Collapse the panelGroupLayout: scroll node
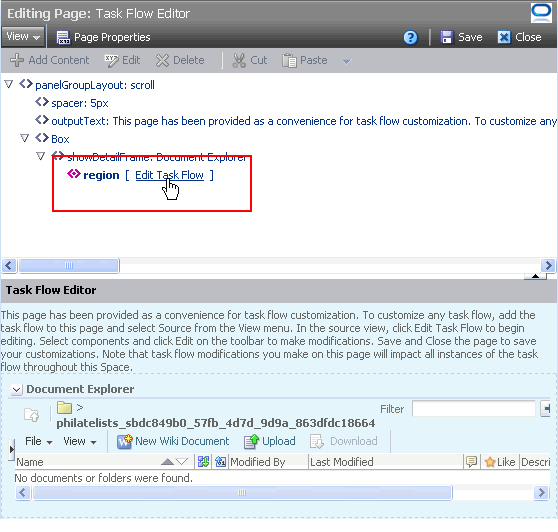Image resolution: width=558 pixels, height=532 pixels. pos(9,85)
